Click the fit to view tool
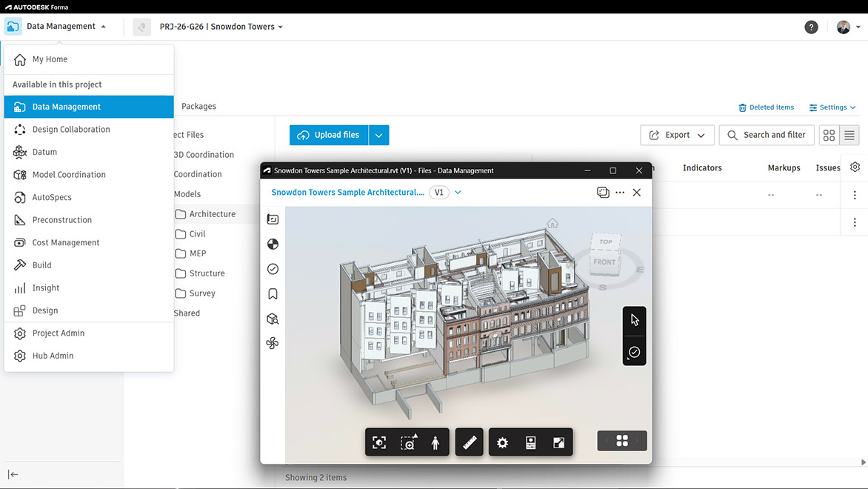This screenshot has width=868, height=489. tap(379, 442)
